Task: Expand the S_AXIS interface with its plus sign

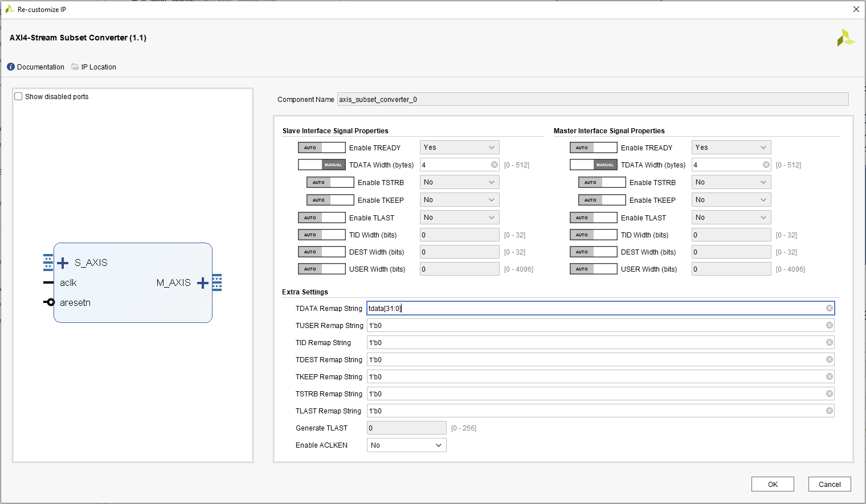Action: click(62, 263)
